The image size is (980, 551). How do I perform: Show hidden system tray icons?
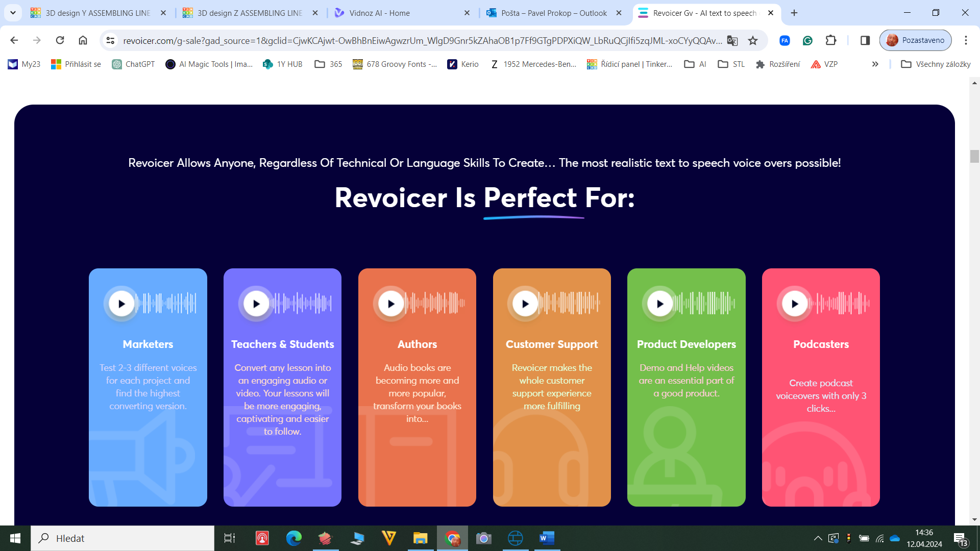click(x=818, y=538)
